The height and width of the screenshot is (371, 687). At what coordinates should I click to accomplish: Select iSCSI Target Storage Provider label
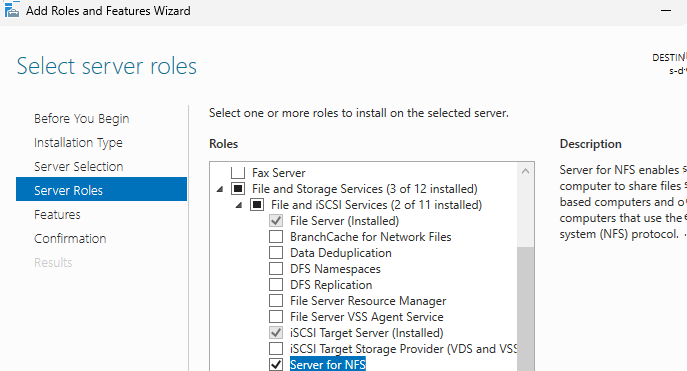click(x=404, y=349)
